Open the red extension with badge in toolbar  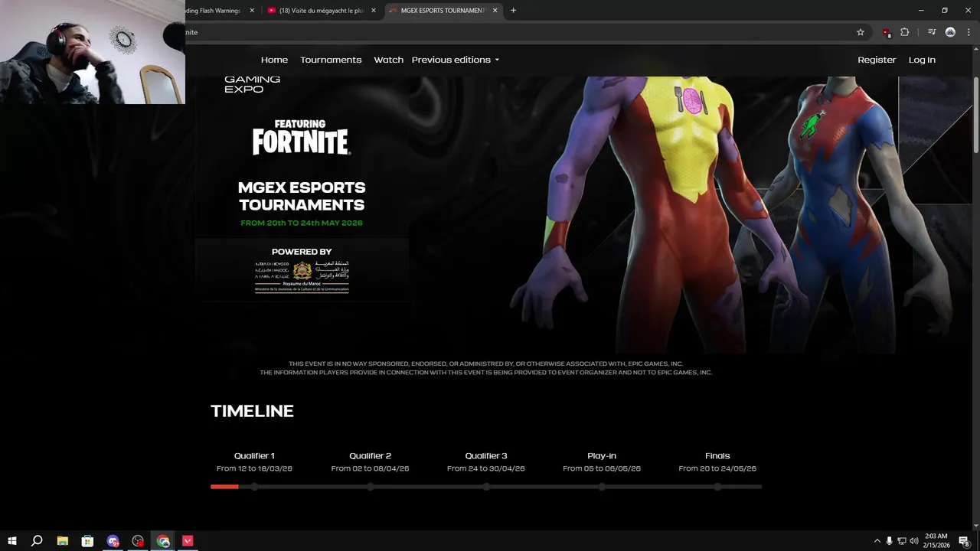(x=886, y=32)
